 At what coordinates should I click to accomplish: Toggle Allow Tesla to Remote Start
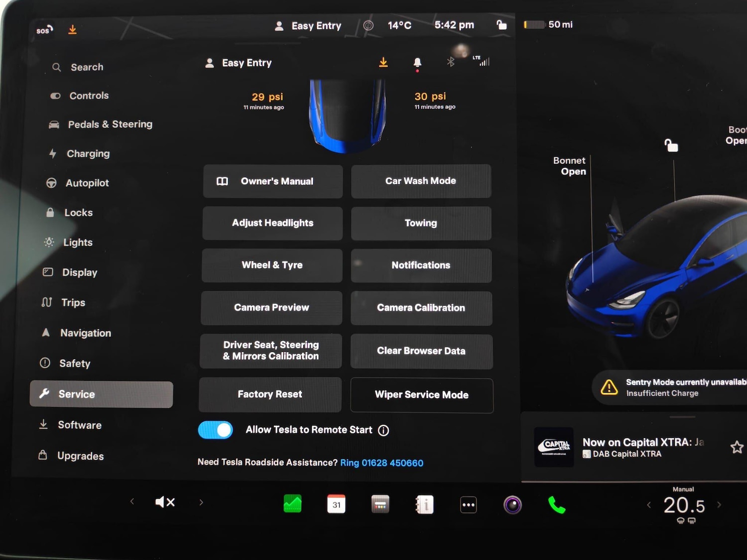pos(216,430)
